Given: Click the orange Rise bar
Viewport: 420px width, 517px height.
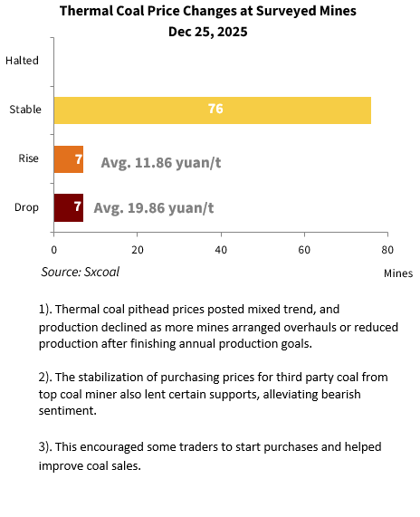Looking at the screenshot, I should pyautogui.click(x=69, y=159).
